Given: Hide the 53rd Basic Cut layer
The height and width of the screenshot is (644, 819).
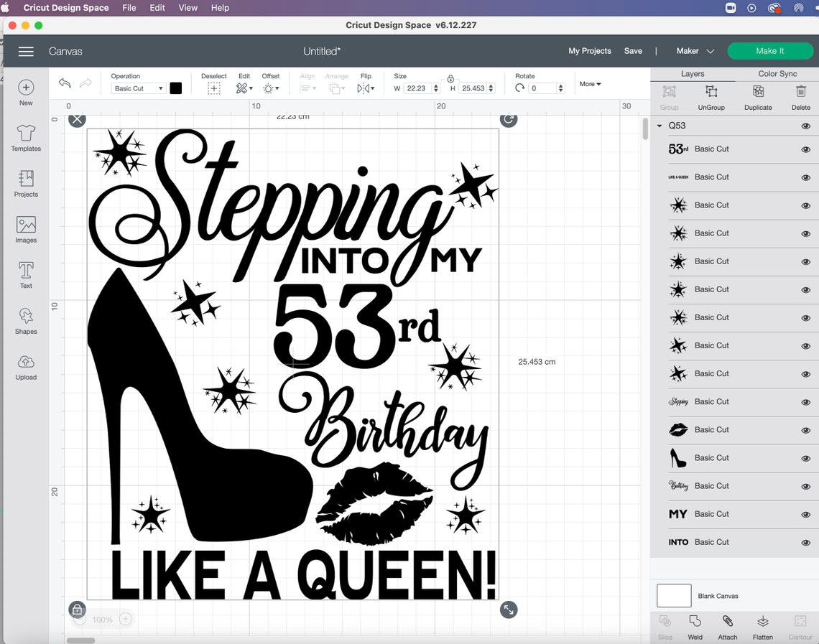Looking at the screenshot, I should pos(805,149).
